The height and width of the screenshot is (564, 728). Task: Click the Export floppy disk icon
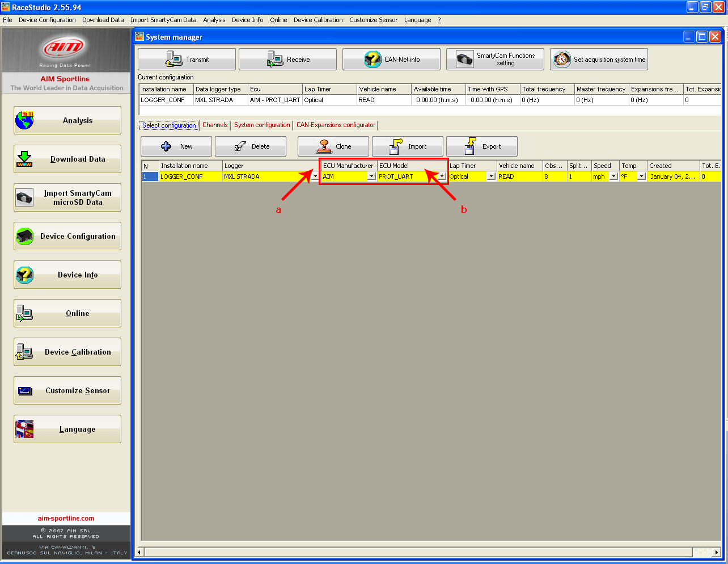tap(470, 146)
